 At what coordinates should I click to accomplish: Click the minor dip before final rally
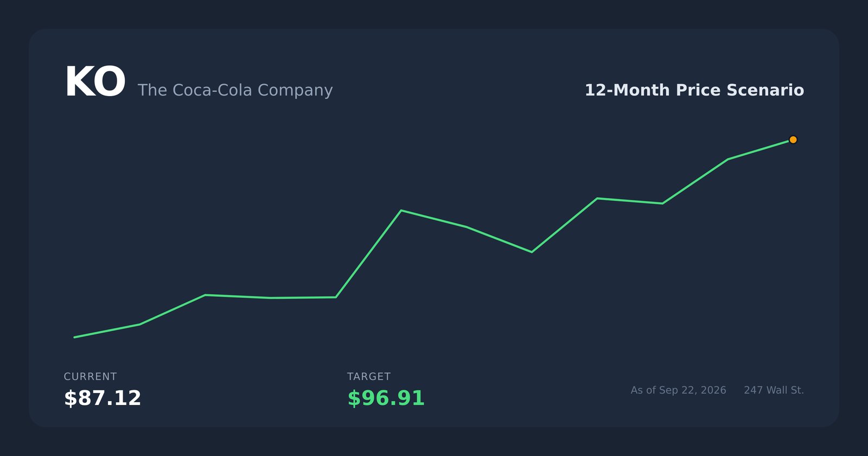pos(662,203)
